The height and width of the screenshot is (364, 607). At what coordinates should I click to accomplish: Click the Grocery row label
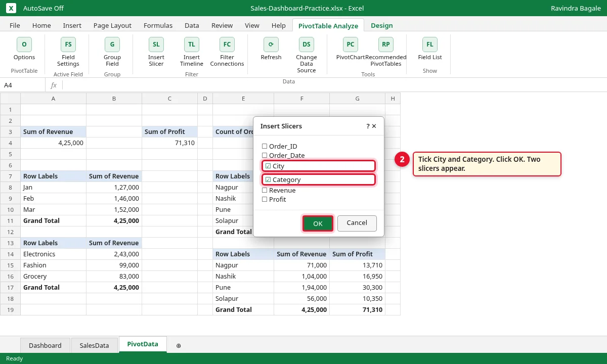click(54, 276)
